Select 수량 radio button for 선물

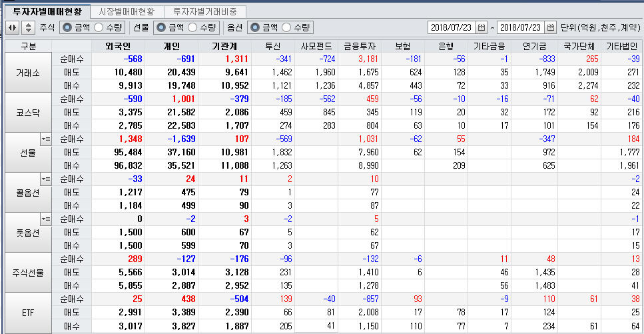tap(193, 28)
